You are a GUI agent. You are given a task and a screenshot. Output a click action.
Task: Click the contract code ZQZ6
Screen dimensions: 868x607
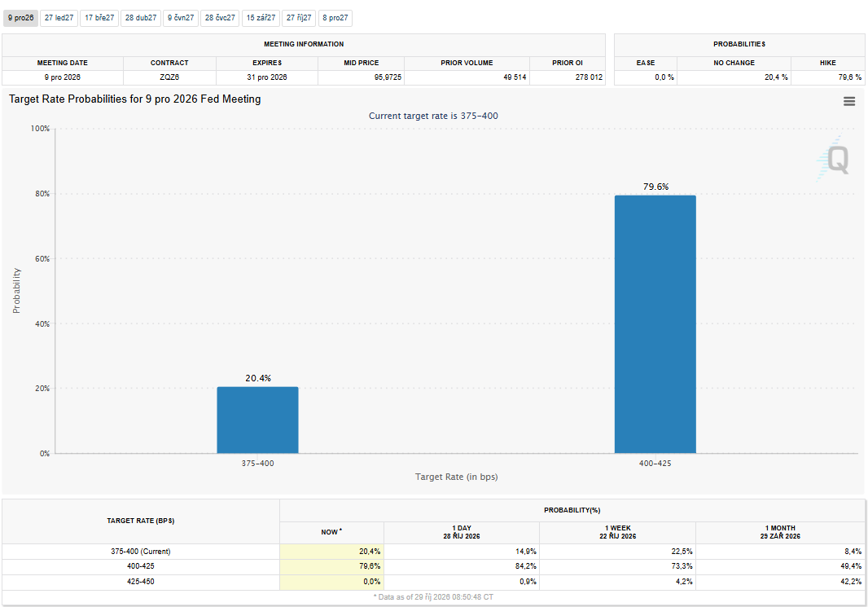pyautogui.click(x=169, y=77)
